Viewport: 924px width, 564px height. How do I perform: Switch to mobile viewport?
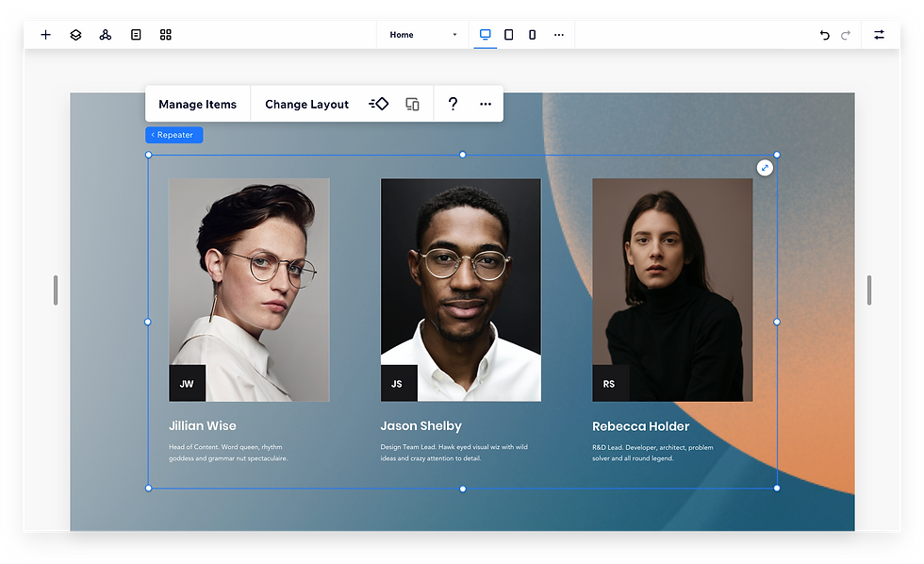tap(532, 35)
